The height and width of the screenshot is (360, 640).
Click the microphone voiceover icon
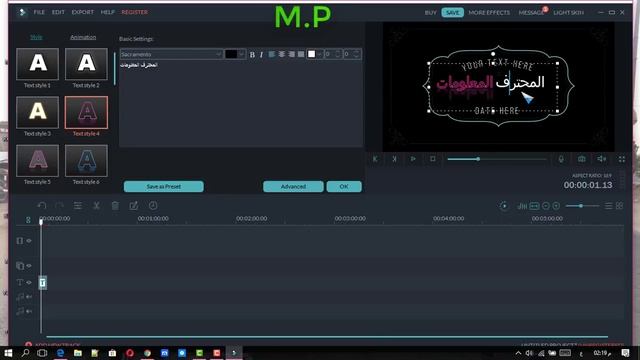(x=561, y=159)
